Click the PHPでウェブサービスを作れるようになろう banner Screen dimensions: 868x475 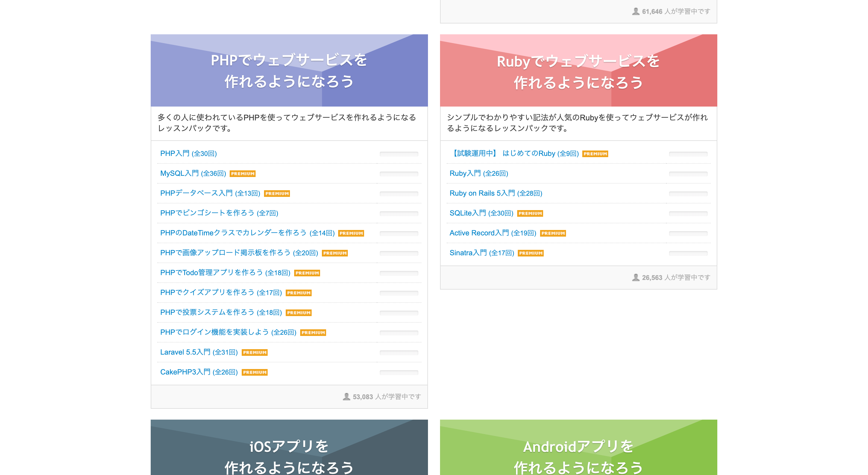click(x=289, y=70)
